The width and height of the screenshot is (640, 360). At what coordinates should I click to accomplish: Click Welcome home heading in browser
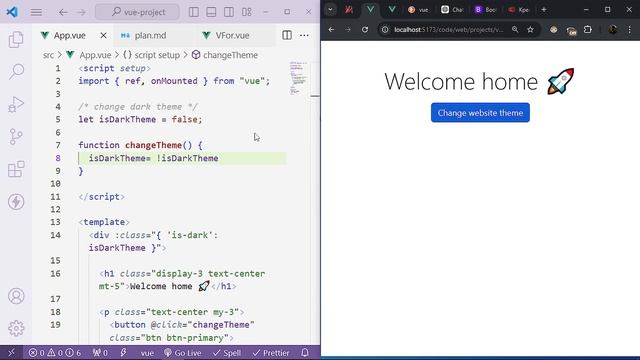[479, 82]
